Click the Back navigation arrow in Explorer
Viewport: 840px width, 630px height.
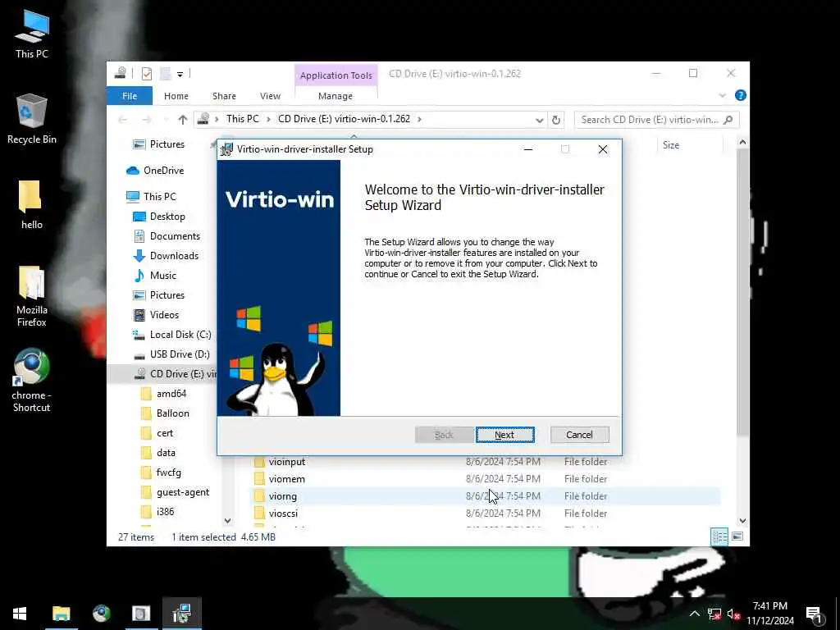coord(123,120)
